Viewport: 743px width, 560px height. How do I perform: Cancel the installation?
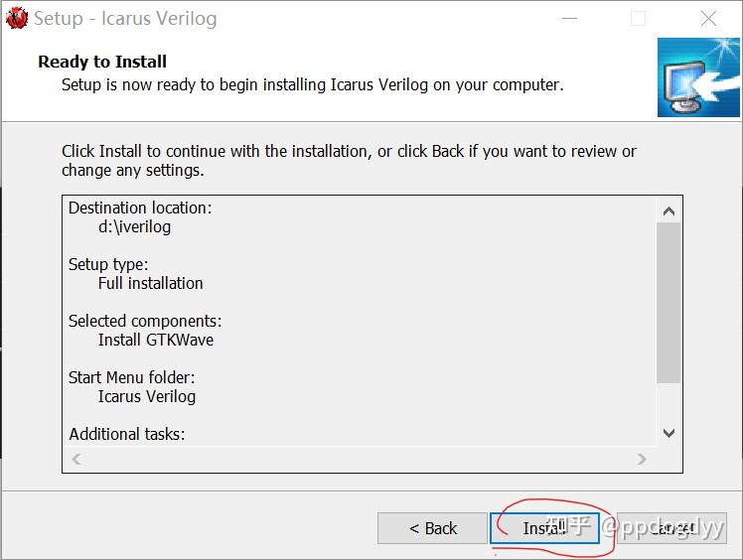pyautogui.click(x=670, y=528)
